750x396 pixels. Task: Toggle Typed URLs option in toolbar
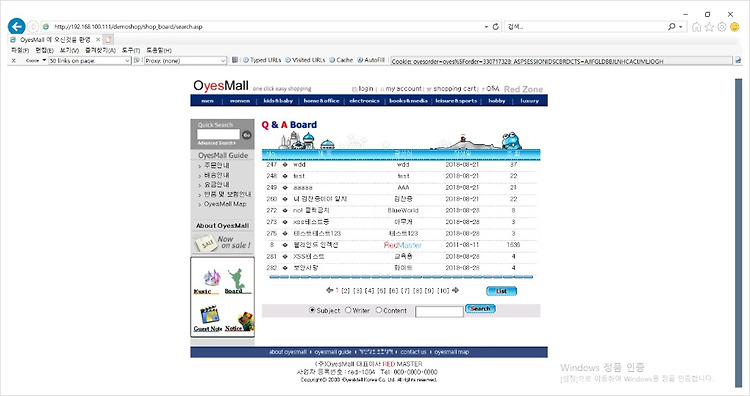click(262, 60)
